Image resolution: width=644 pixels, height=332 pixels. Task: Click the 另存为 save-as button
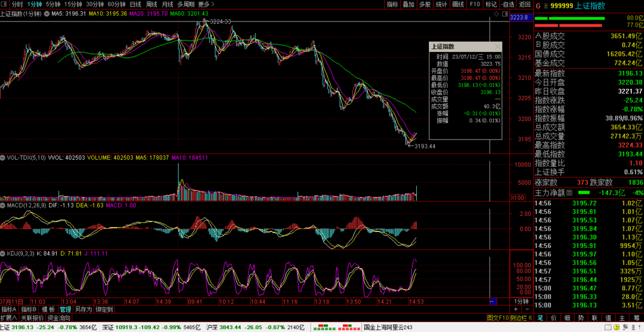(x=83, y=309)
